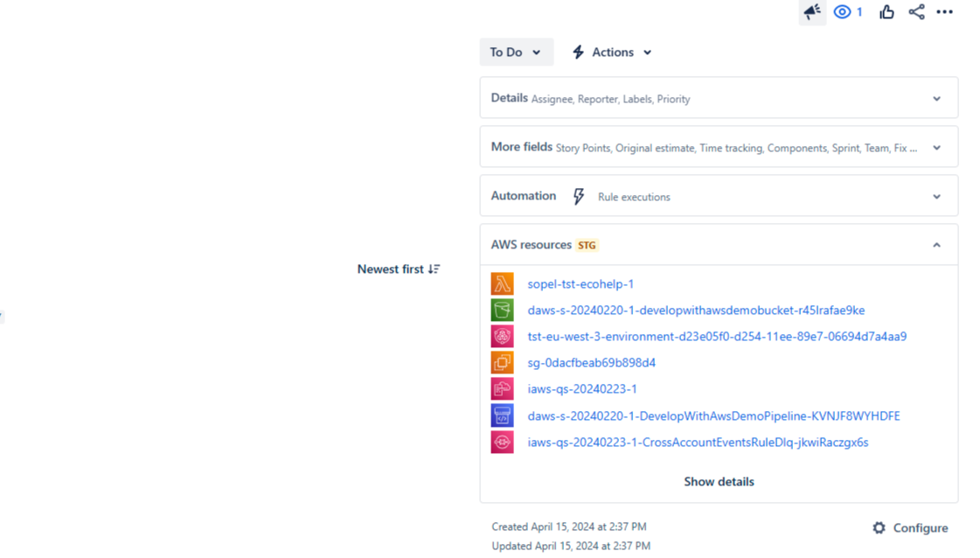Click the More fields panel heading
Screen dimensions: 980x558
[x=521, y=147]
